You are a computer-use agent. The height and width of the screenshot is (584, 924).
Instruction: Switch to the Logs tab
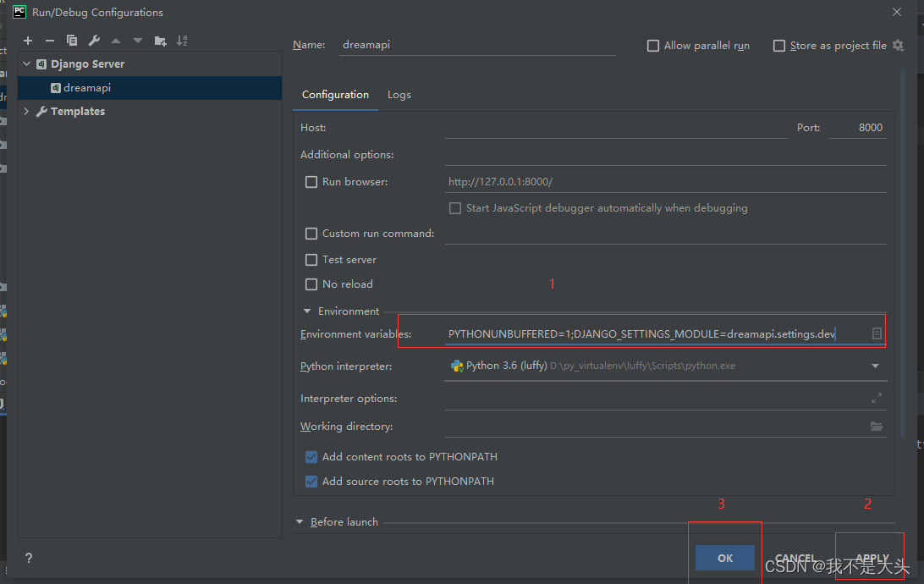[x=399, y=95]
